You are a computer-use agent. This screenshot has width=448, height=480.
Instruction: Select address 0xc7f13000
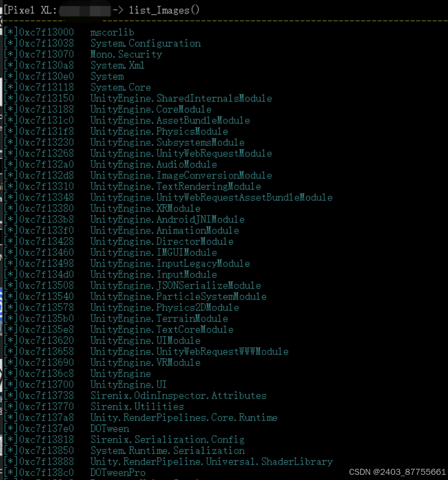[x=46, y=32]
